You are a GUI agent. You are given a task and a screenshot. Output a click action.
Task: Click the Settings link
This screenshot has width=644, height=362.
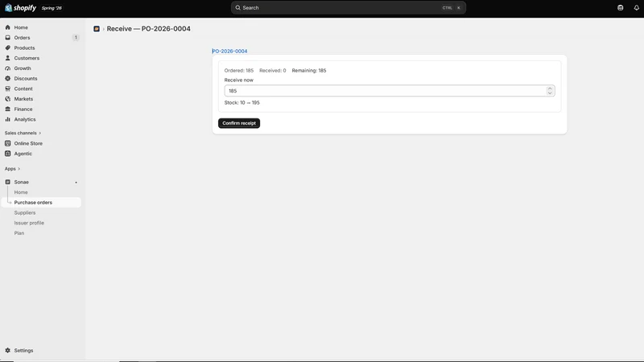[23, 351]
